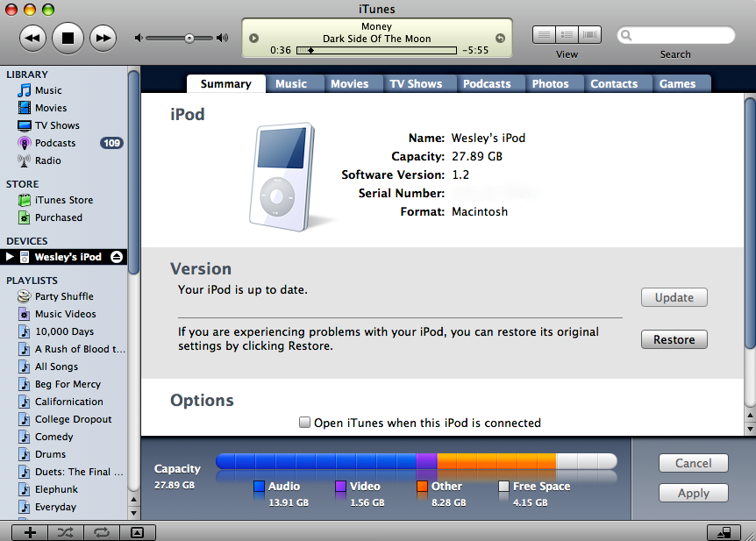This screenshot has width=756, height=541.
Task: Switch to the Summary tab
Action: point(226,84)
